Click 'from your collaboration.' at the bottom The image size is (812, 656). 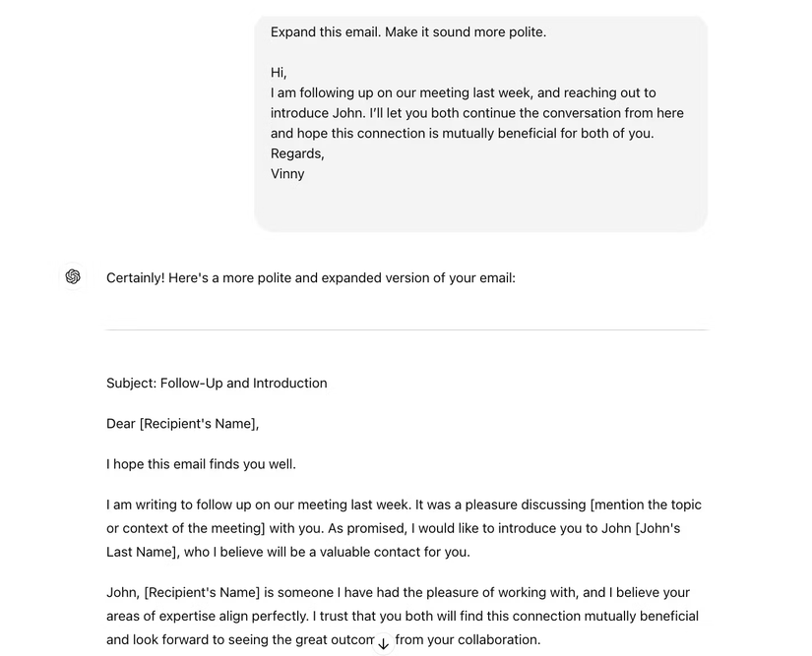pos(468,640)
